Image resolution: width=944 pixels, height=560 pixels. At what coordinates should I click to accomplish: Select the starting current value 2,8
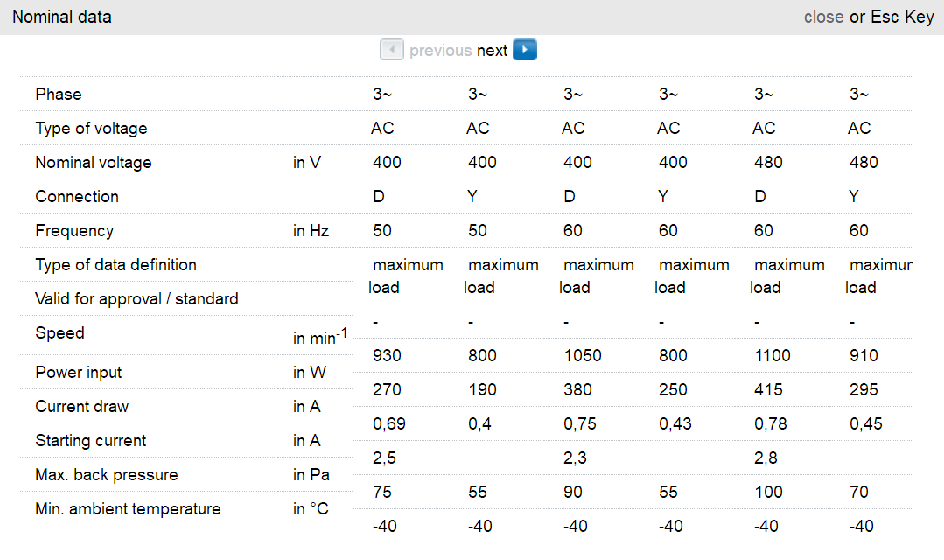[765, 458]
